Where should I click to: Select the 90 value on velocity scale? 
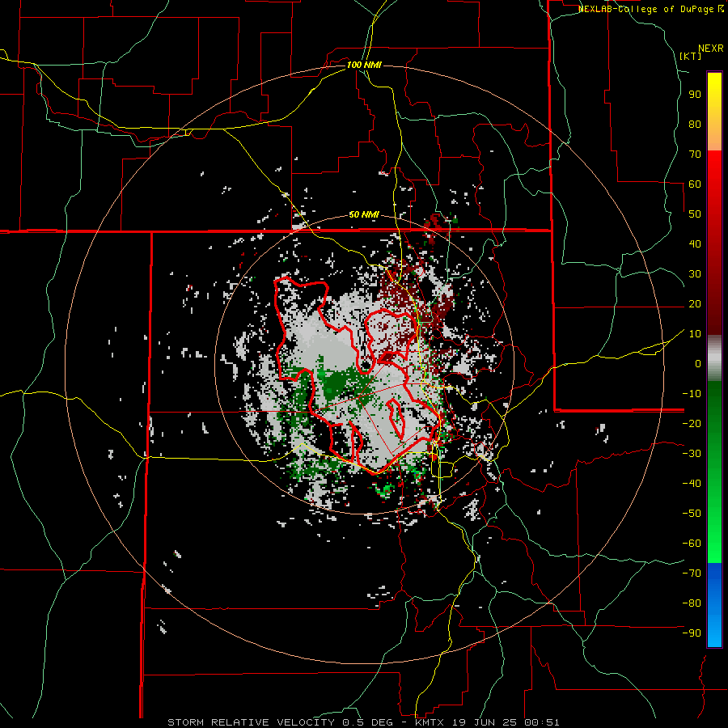(x=695, y=95)
